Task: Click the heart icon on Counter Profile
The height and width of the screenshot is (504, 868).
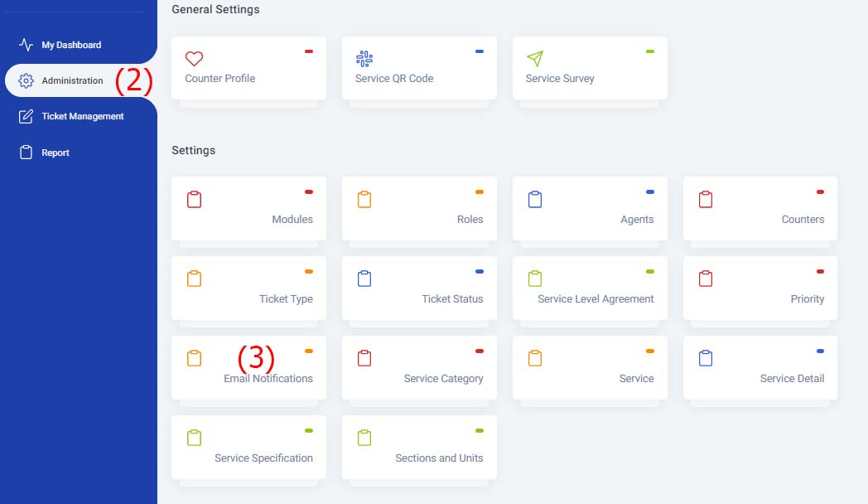Action: click(x=194, y=58)
